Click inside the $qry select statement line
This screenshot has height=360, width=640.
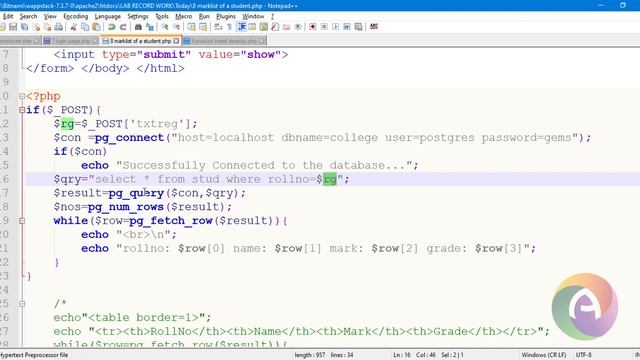tap(201, 179)
